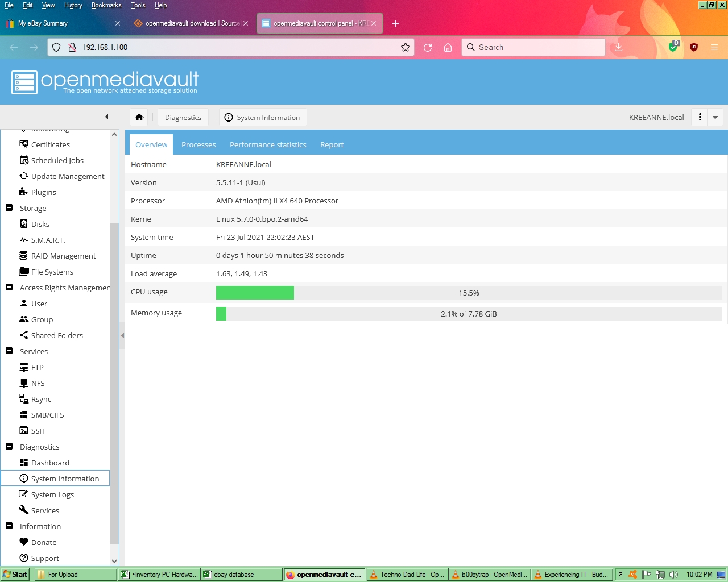The image size is (728, 582).
Task: Bookmark this page with star icon
Action: (406, 47)
